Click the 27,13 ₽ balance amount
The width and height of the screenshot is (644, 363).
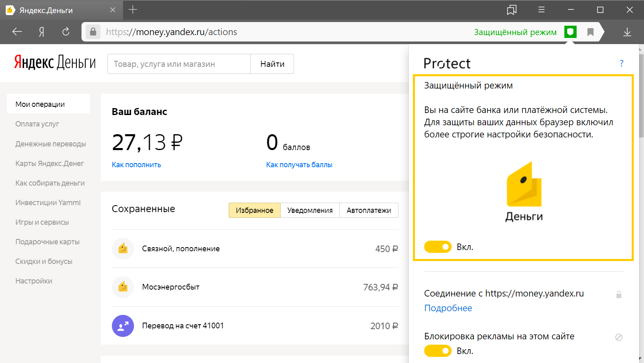point(147,142)
